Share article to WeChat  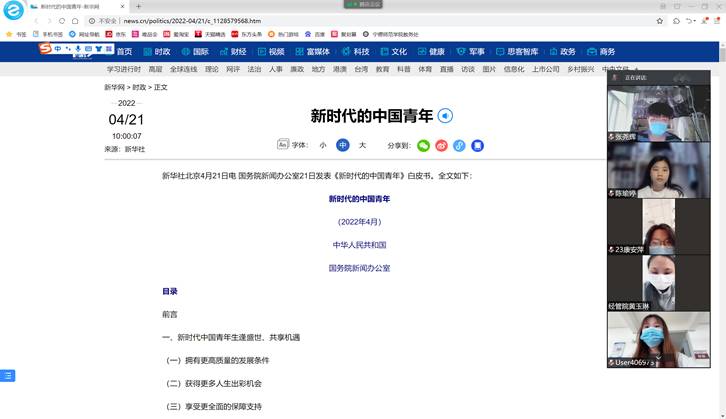(423, 145)
